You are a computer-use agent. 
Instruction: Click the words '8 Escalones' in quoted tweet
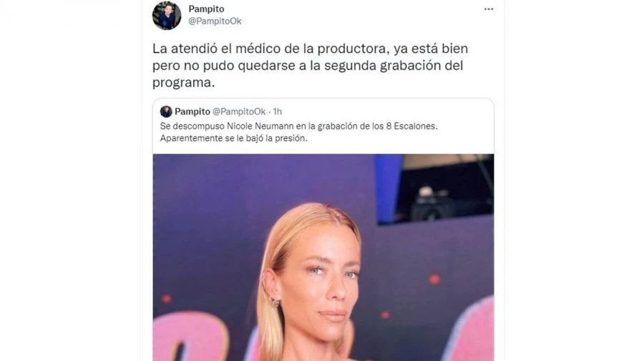411,127
